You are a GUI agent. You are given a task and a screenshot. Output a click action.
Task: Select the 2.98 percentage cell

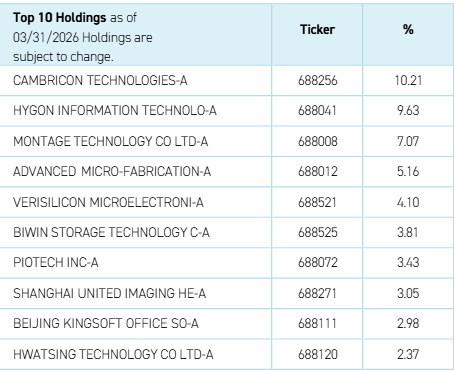click(x=408, y=323)
